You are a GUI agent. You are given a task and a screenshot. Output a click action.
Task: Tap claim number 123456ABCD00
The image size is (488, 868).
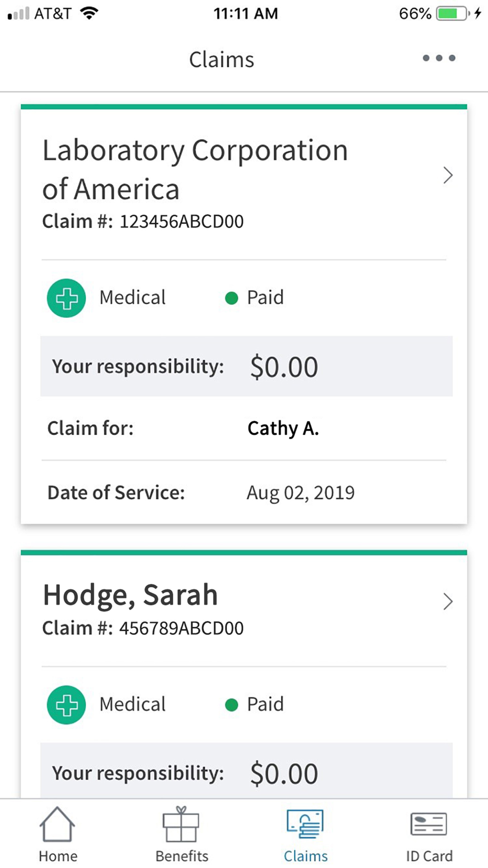pyautogui.click(x=182, y=222)
